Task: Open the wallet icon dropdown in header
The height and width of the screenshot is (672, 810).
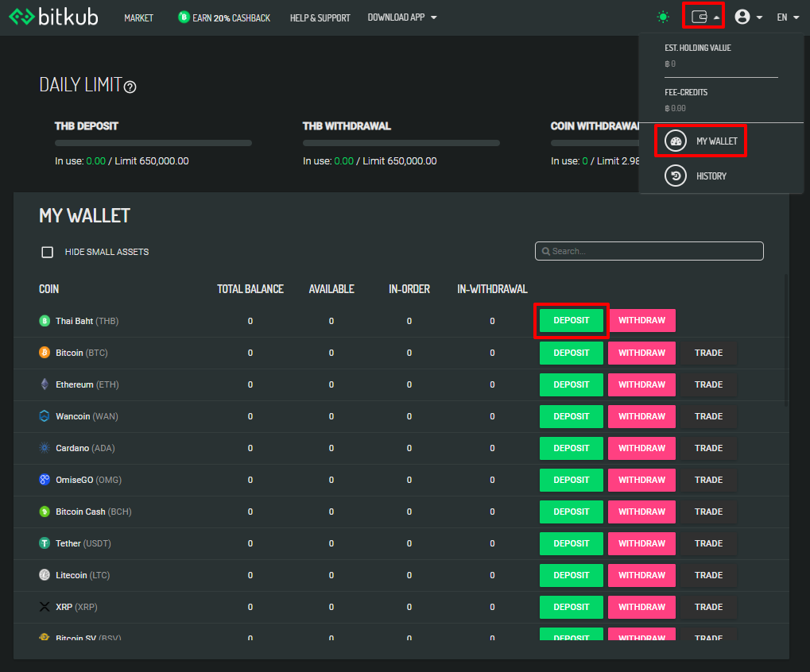Action: (703, 17)
